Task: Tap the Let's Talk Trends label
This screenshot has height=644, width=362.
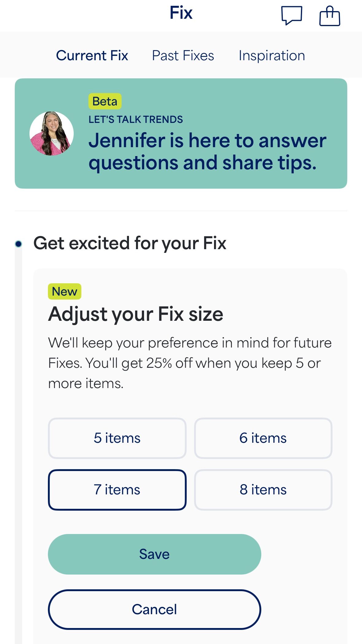Action: click(136, 120)
